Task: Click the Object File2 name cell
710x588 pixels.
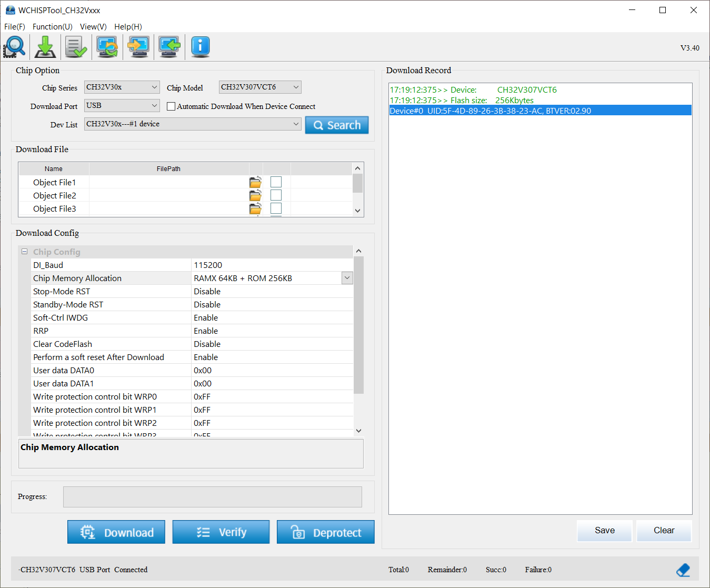Action: point(54,195)
